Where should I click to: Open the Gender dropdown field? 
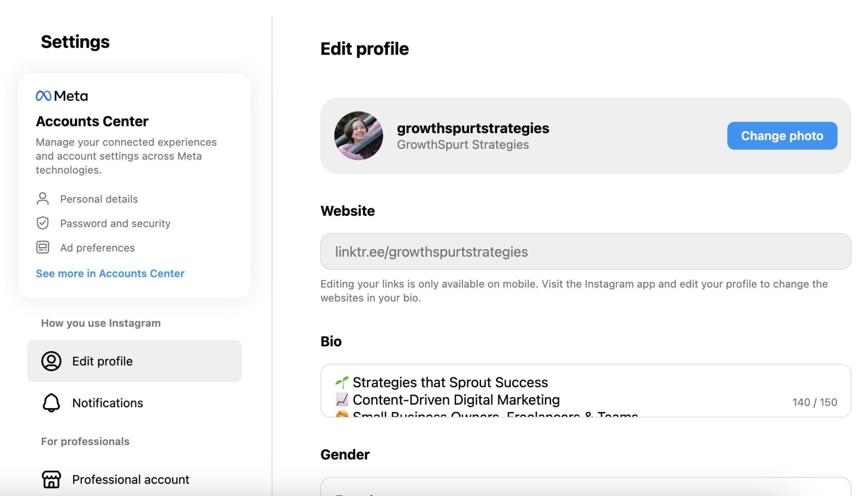coord(585,486)
